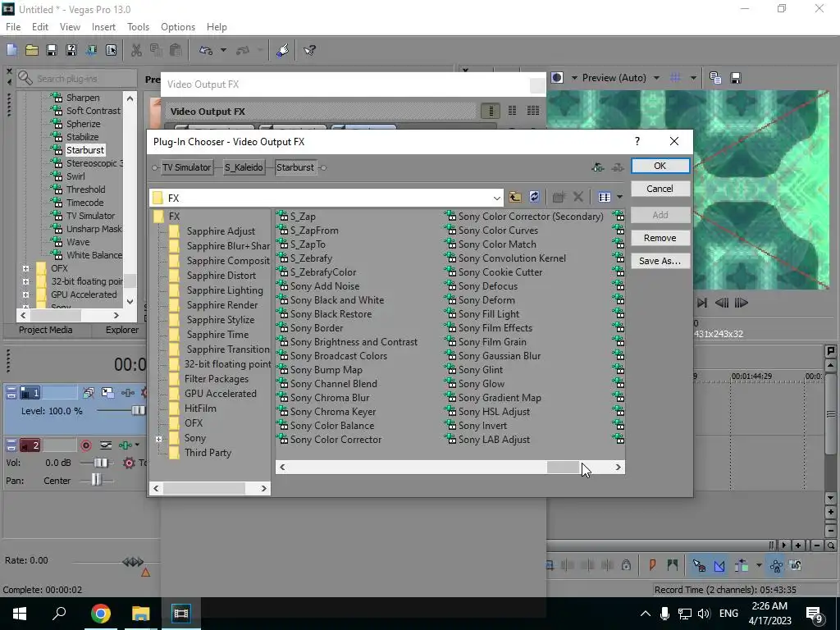The height and width of the screenshot is (630, 840).
Task: Open Track Motion on video track 1
Action: pos(107,393)
